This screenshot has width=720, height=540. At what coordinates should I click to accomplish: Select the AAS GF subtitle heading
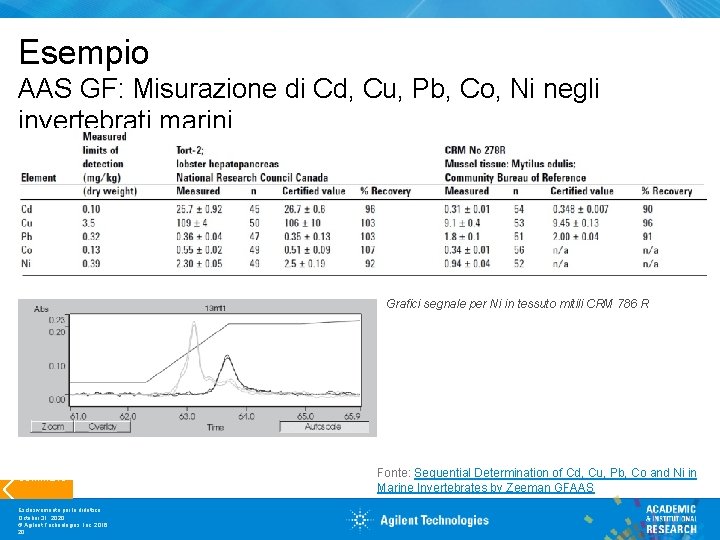pyautogui.click(x=309, y=104)
